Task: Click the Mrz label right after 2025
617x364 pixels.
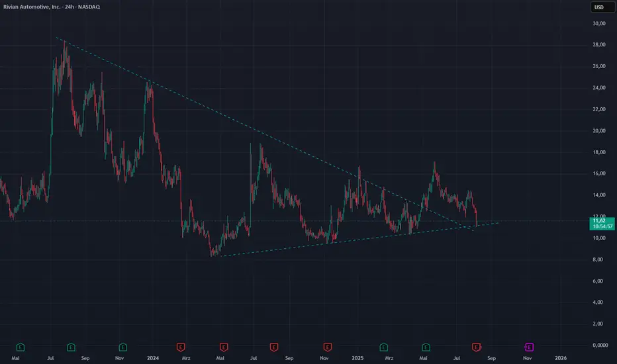Action: point(389,358)
